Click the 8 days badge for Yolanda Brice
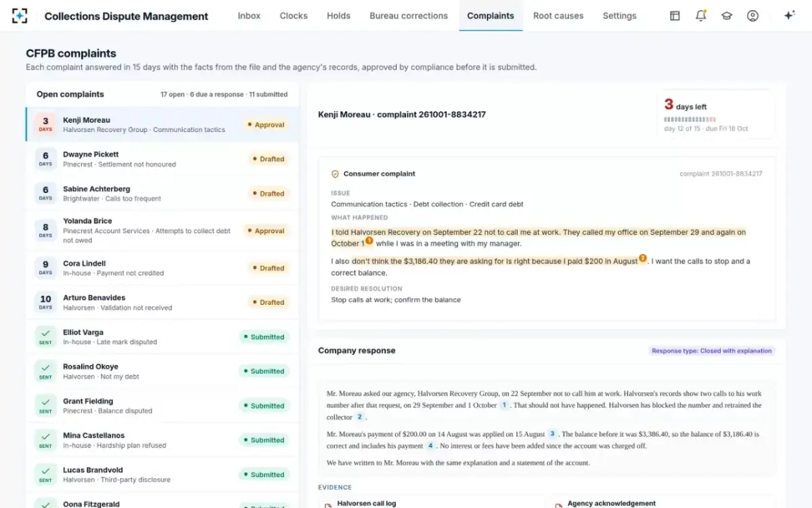 point(45,231)
